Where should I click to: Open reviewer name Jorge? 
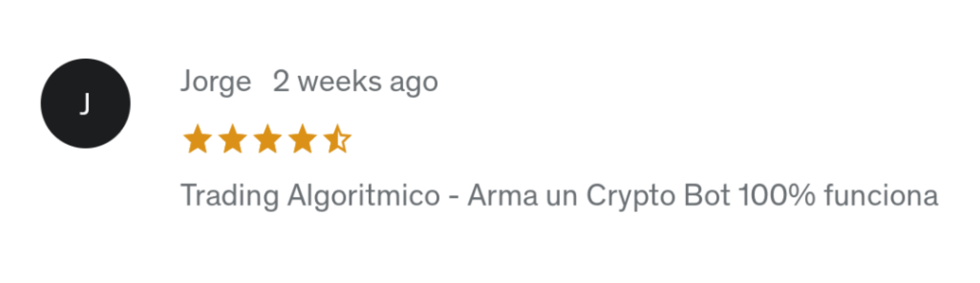tap(216, 82)
